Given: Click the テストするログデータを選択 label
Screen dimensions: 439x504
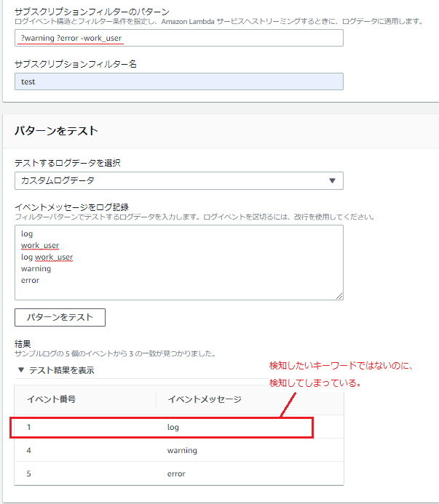Looking at the screenshot, I should [x=68, y=163].
